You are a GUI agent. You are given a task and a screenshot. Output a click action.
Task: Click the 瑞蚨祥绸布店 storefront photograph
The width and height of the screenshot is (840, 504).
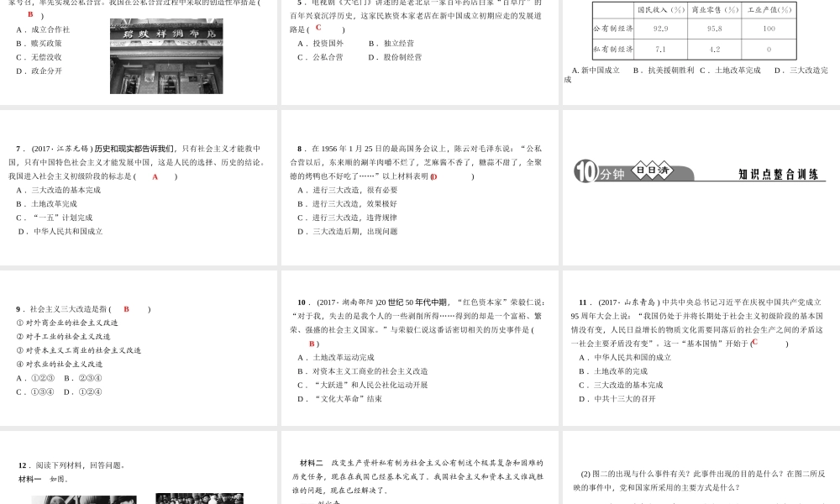[166, 56]
